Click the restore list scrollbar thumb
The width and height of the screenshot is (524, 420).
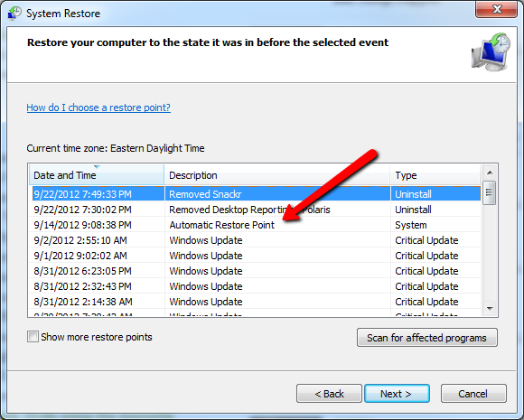pos(490,192)
